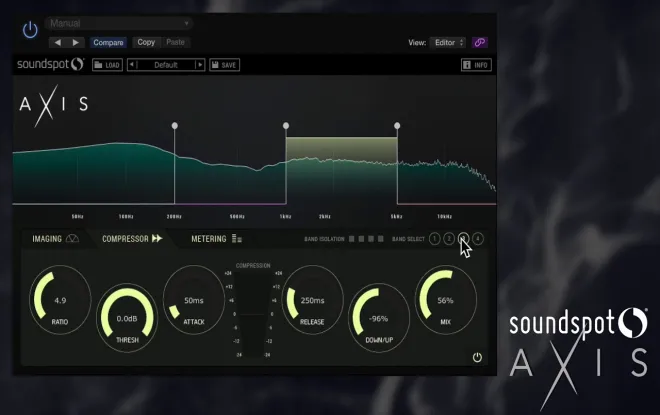The width and height of the screenshot is (660, 415).
Task: Toggle the plugin bypass power button at top
Action: (x=30, y=30)
